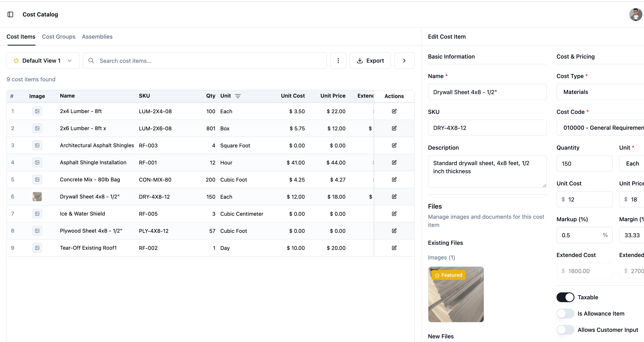Edit the 2x6 Lumber - 8ft x row
This screenshot has width=644, height=342.
[394, 128]
